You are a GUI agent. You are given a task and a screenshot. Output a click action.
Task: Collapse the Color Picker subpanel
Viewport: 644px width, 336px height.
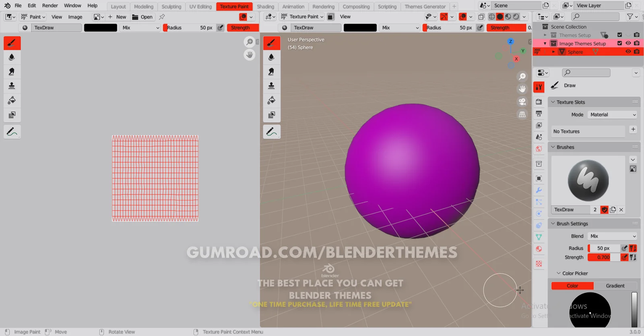(558, 273)
